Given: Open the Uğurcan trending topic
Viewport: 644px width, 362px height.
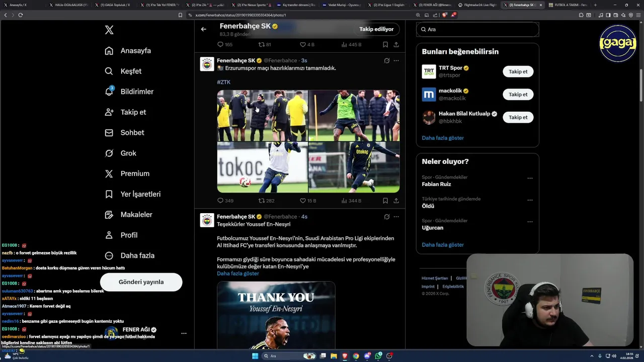Looking at the screenshot, I should pos(433,228).
